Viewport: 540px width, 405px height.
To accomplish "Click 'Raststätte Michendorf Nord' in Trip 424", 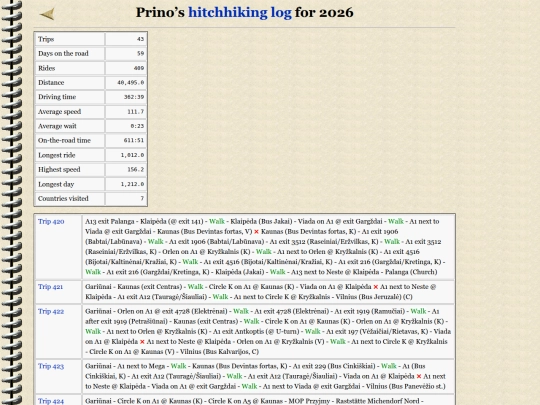I will [377, 401].
